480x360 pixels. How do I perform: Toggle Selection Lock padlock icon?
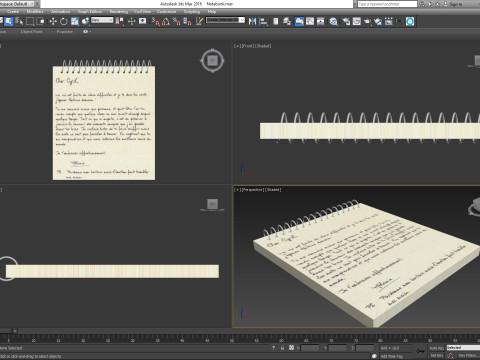(282, 348)
